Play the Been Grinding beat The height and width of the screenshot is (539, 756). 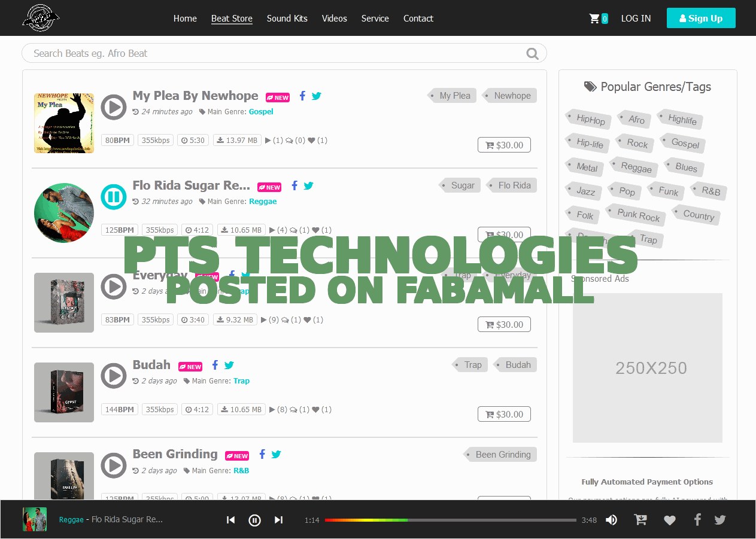coord(113,465)
